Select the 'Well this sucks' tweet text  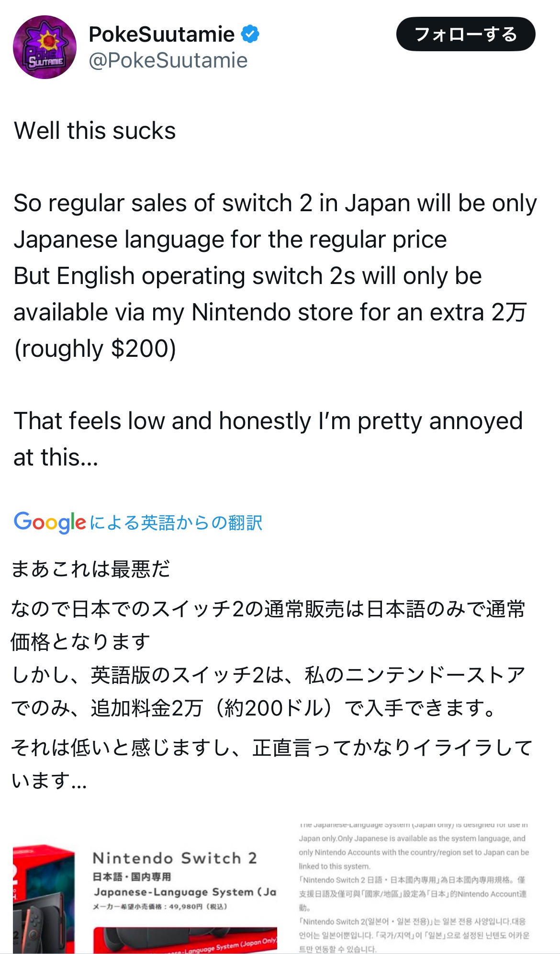95,131
